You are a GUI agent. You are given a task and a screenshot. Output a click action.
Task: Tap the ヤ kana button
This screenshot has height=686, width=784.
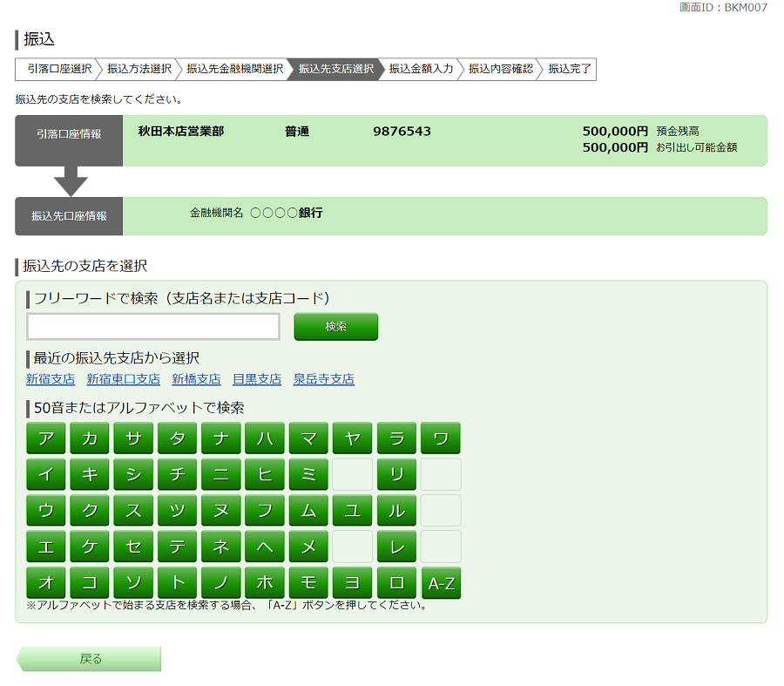353,438
